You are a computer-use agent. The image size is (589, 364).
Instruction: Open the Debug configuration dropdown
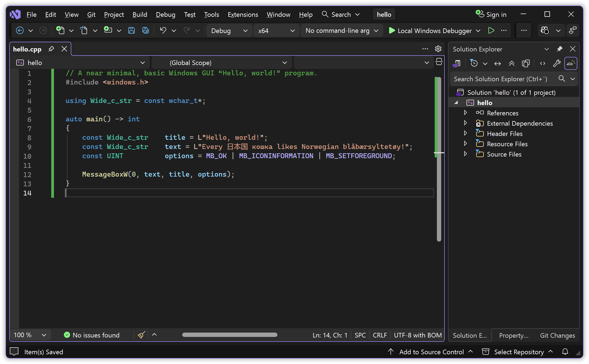point(229,31)
